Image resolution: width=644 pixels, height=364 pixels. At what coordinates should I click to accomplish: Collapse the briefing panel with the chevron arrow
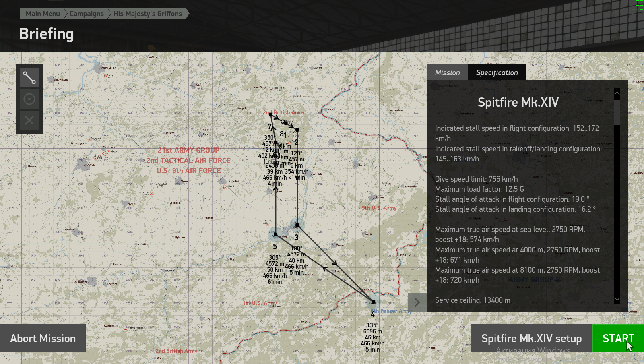tap(417, 302)
